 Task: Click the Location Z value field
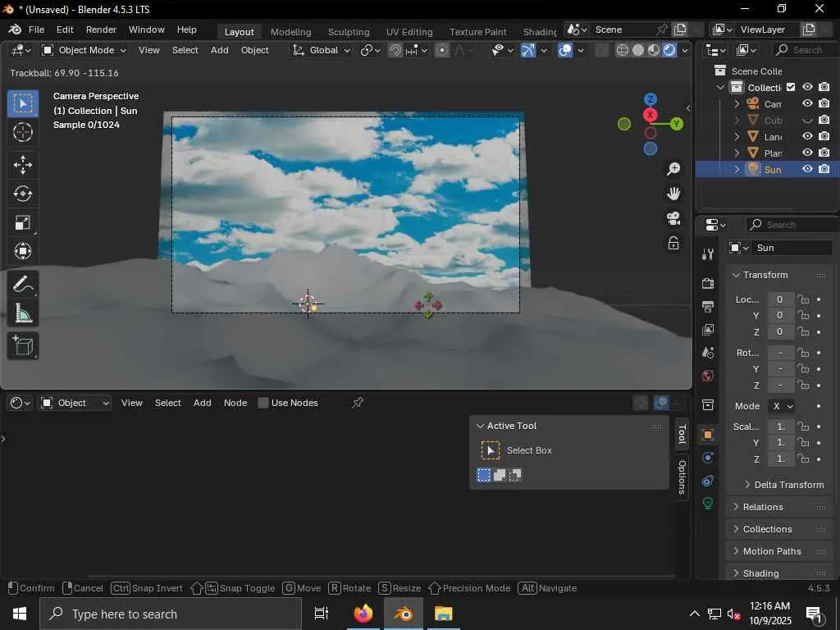(x=780, y=331)
